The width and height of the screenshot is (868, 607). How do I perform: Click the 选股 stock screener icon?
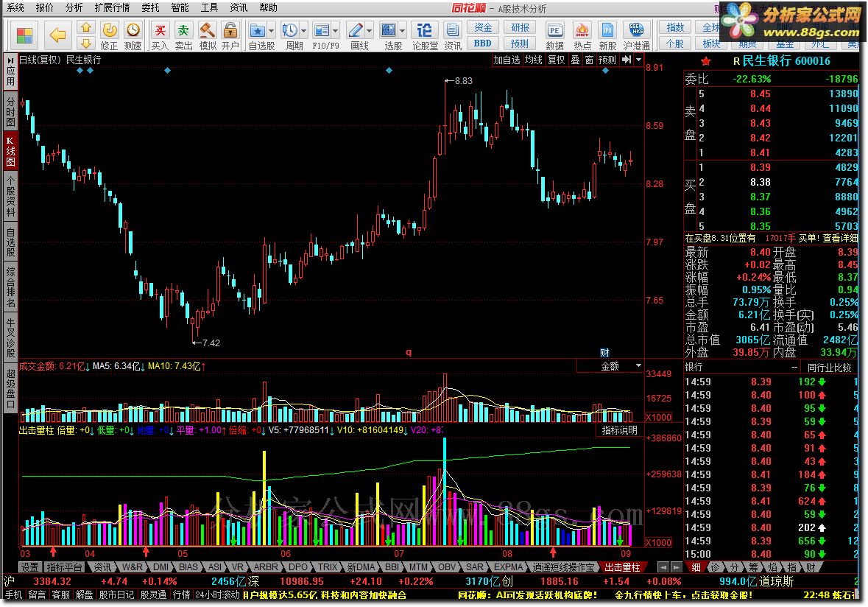point(389,30)
